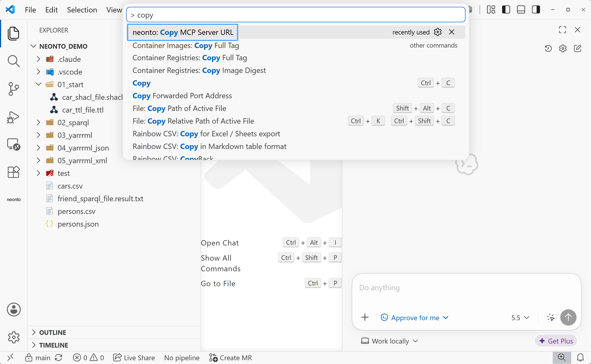591x364 pixels.
Task: Click Create MR in status bar
Action: 230,358
